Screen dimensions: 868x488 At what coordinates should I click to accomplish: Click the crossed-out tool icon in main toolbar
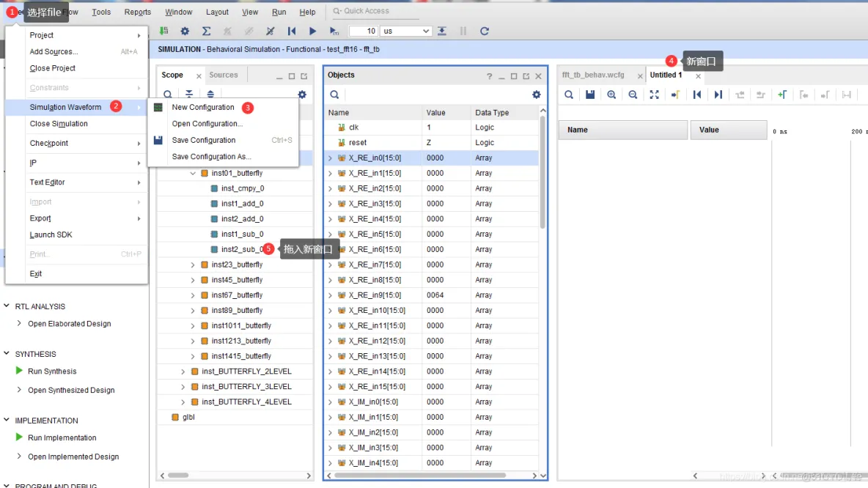(x=270, y=32)
